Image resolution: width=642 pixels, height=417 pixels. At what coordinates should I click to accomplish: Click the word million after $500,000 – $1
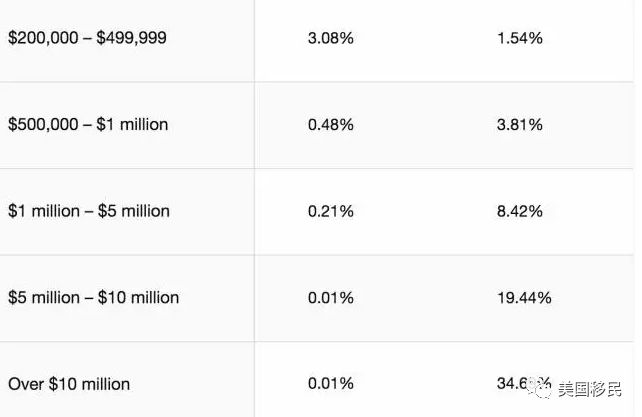point(144,125)
